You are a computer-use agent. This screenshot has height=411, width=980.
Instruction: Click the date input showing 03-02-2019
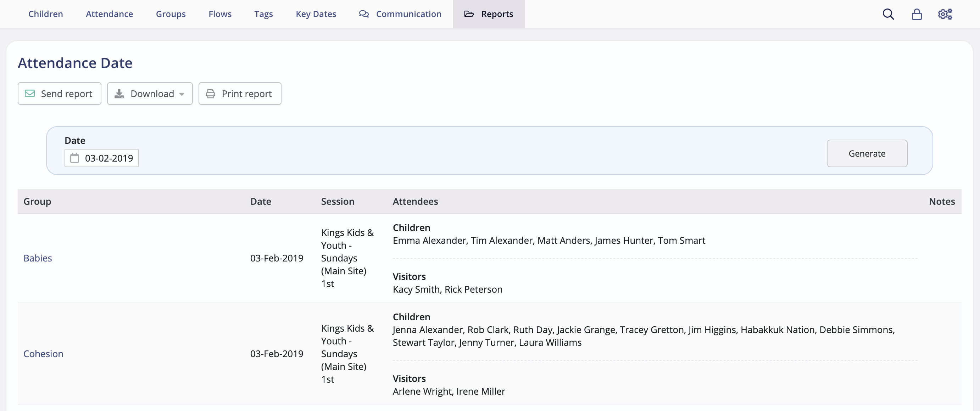coord(109,158)
